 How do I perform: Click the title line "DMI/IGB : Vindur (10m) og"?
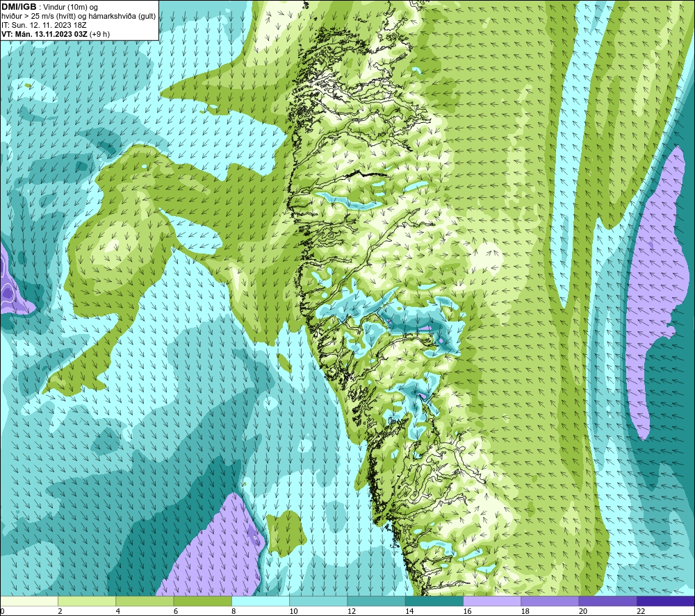pyautogui.click(x=49, y=7)
